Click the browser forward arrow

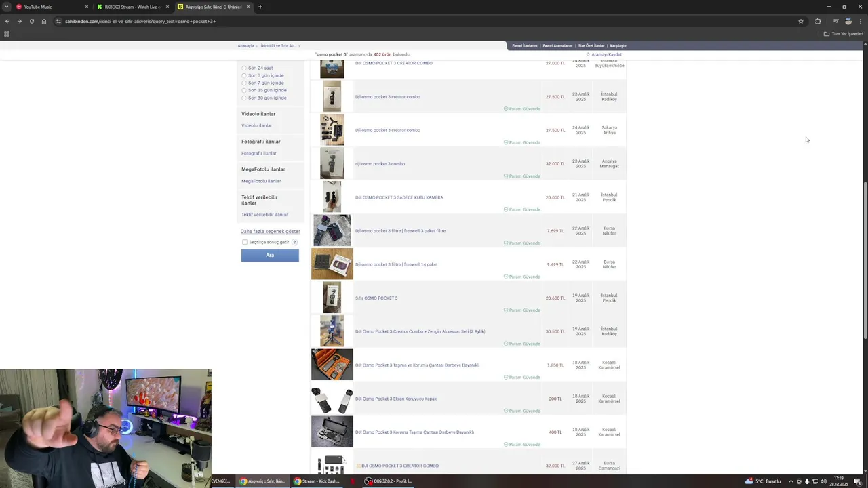[19, 21]
